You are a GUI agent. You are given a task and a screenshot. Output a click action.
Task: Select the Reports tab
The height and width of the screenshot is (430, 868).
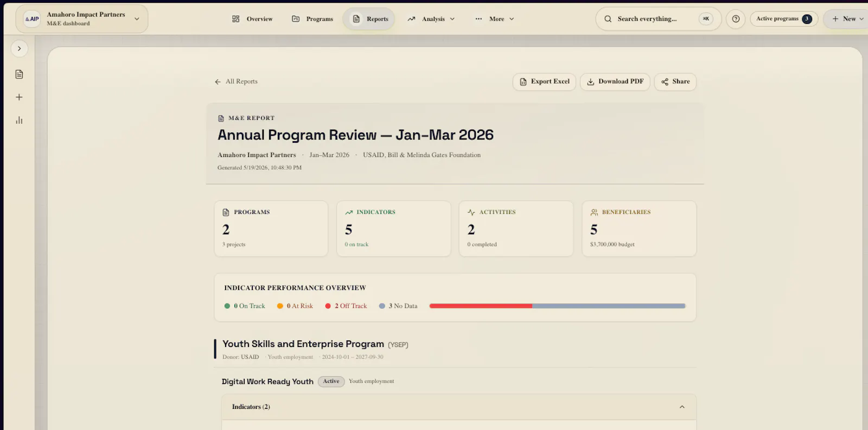(x=369, y=19)
